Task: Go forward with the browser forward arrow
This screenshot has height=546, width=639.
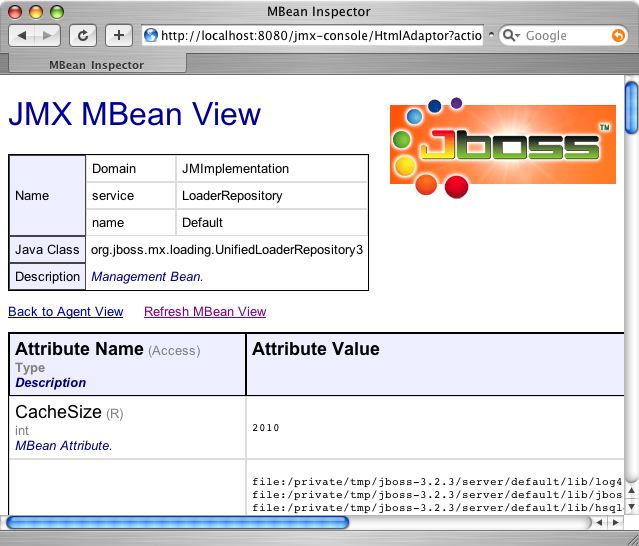Action: (x=47, y=36)
